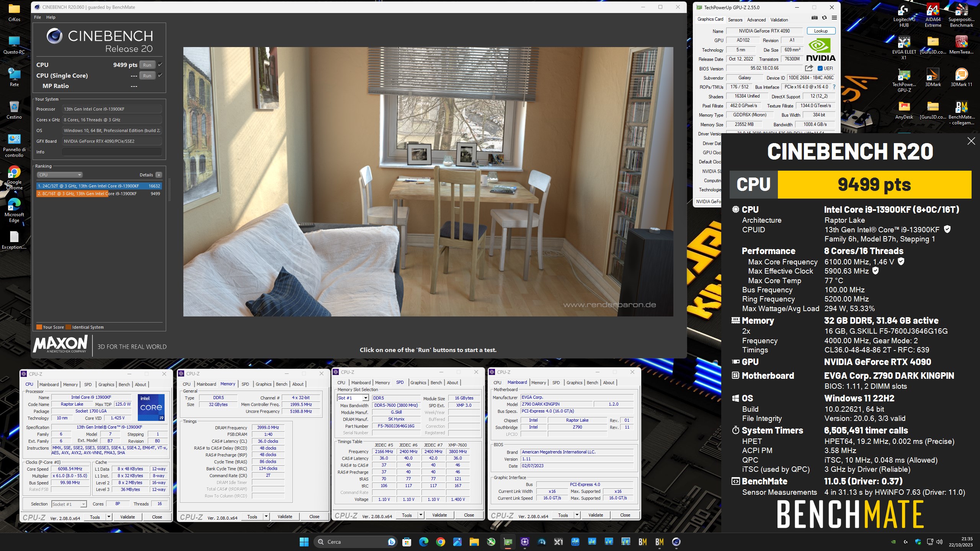Click the rendered room image in Cinebench
The image size is (980, 551).
pyautogui.click(x=428, y=182)
